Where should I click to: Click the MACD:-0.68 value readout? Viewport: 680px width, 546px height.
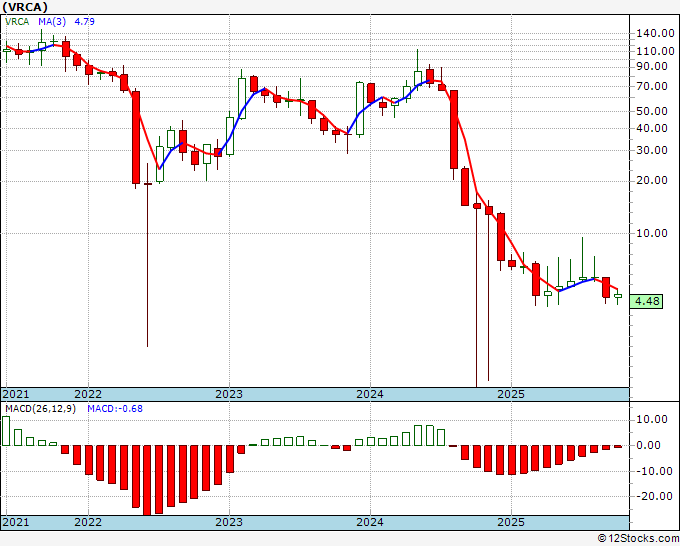pos(115,409)
